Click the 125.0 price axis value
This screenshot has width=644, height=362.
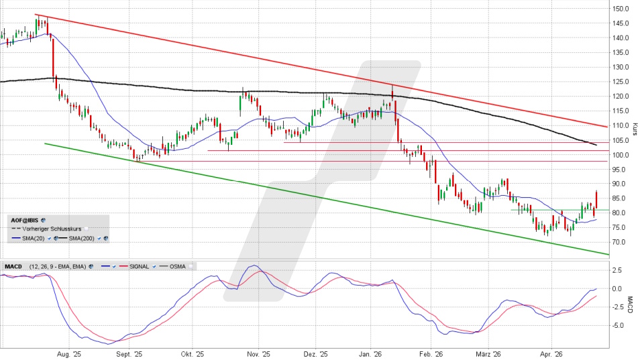[621, 82]
